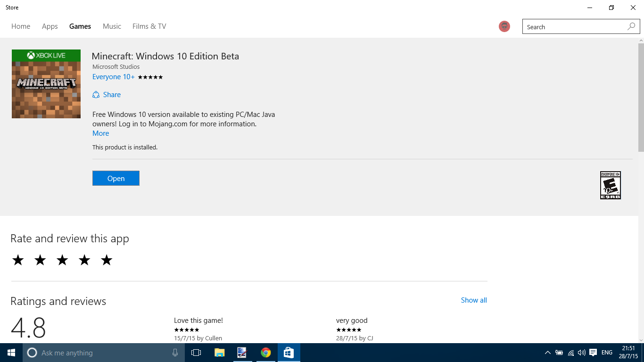
Task: Click the Start button
Action: tap(10, 353)
